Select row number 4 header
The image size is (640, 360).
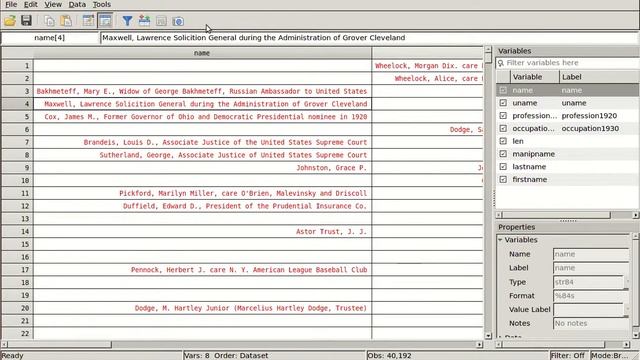[18, 104]
